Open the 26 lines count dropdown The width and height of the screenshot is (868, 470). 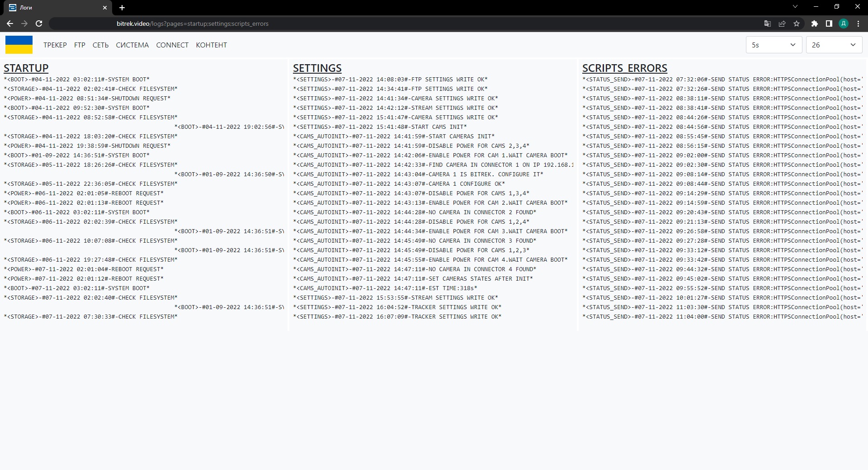pyautogui.click(x=834, y=45)
